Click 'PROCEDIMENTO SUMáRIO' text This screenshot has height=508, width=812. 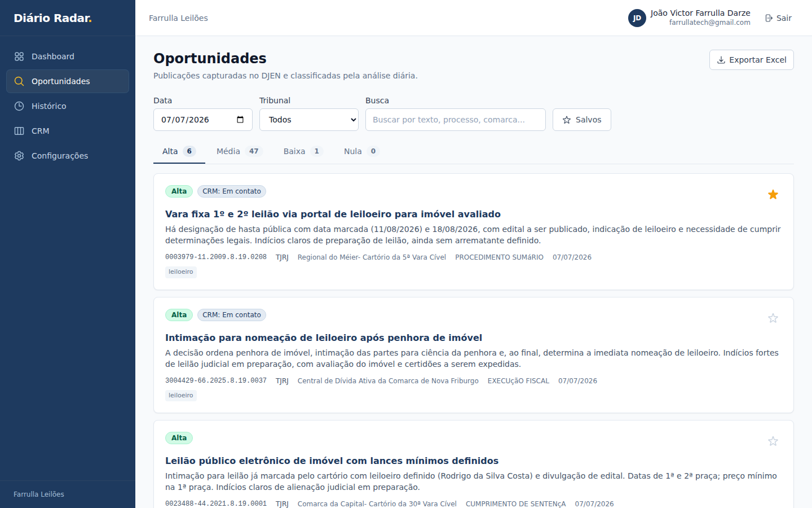pos(500,257)
